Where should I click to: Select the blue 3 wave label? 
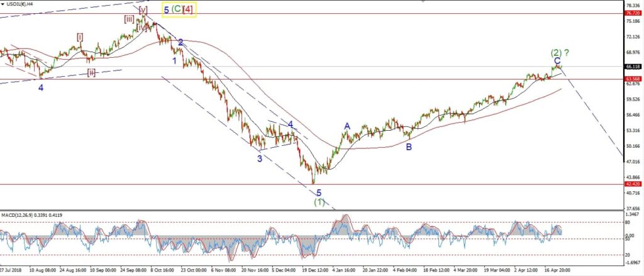click(260, 158)
